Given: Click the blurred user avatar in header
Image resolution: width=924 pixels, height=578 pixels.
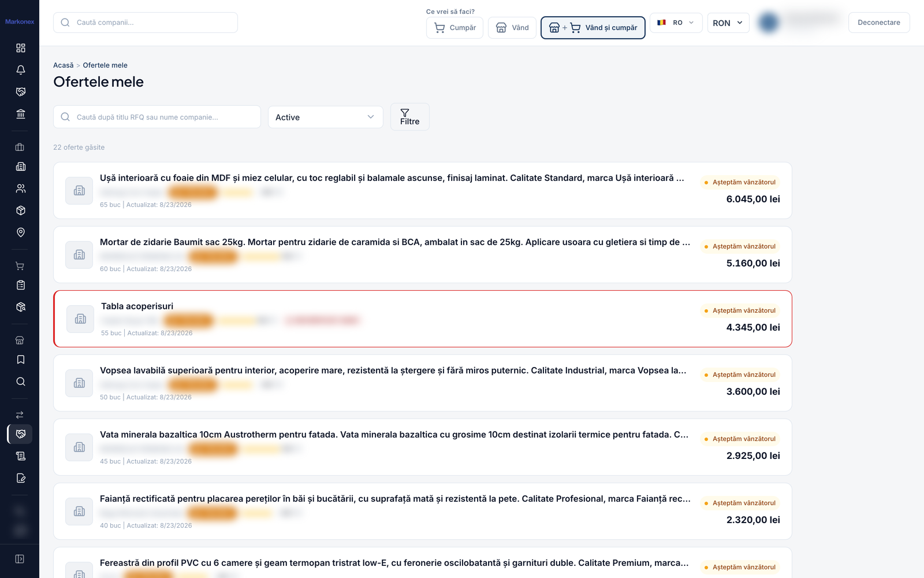Looking at the screenshot, I should tap(769, 23).
